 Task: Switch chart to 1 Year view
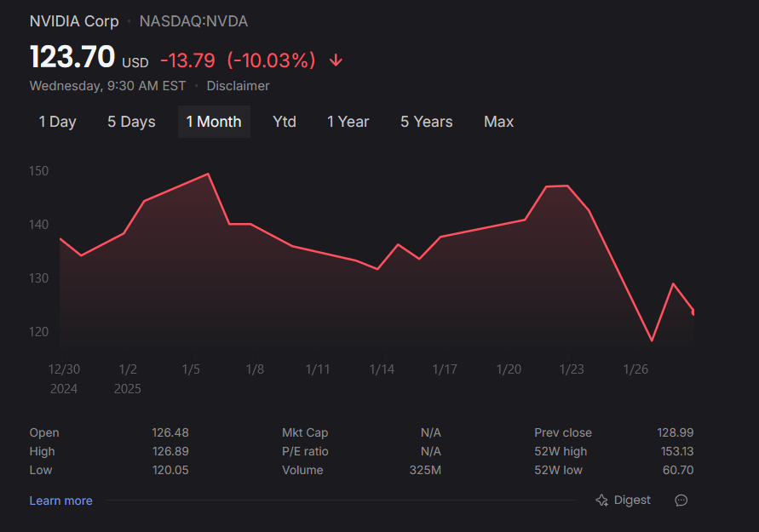tap(348, 122)
